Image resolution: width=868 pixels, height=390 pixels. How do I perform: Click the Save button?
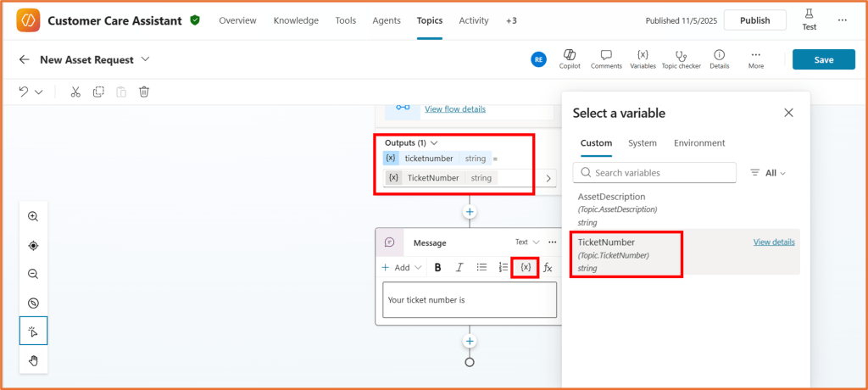pos(824,59)
